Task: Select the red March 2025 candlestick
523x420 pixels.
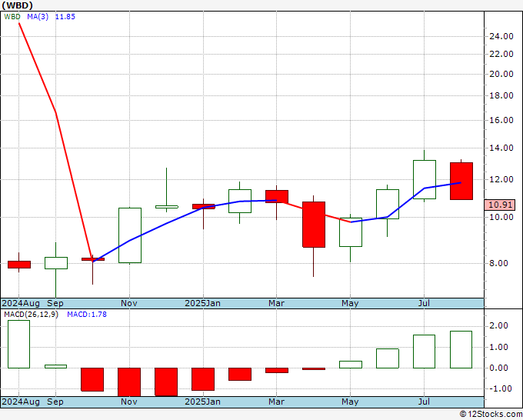Action: [x=277, y=196]
